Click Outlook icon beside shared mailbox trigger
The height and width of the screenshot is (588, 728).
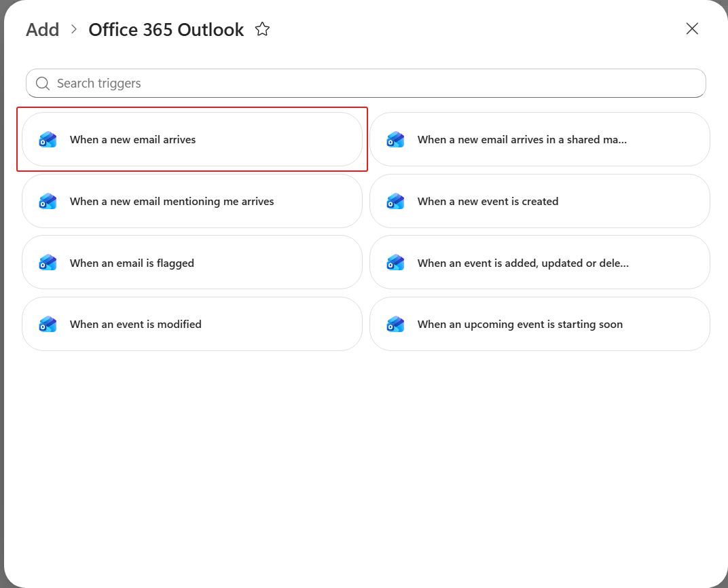pos(395,139)
